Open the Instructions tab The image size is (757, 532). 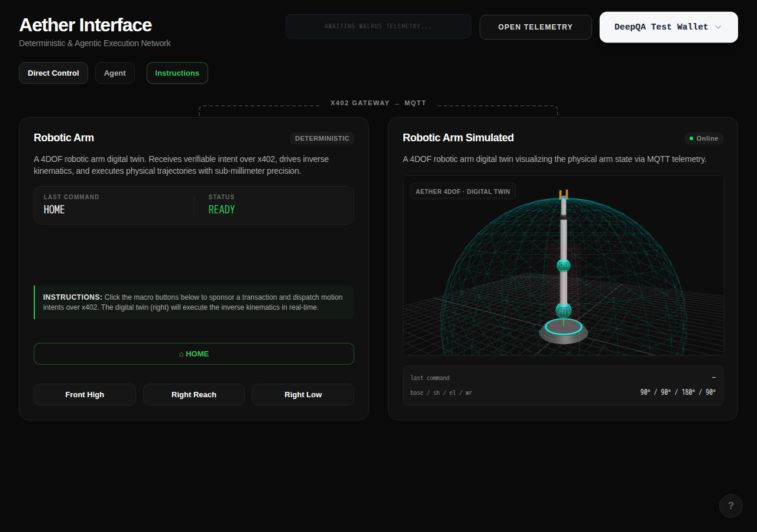(x=177, y=73)
